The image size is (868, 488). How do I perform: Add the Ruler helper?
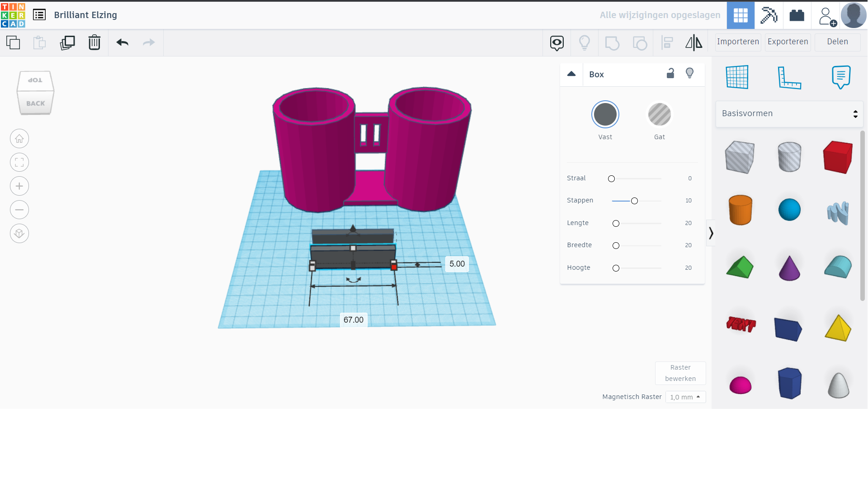(789, 77)
